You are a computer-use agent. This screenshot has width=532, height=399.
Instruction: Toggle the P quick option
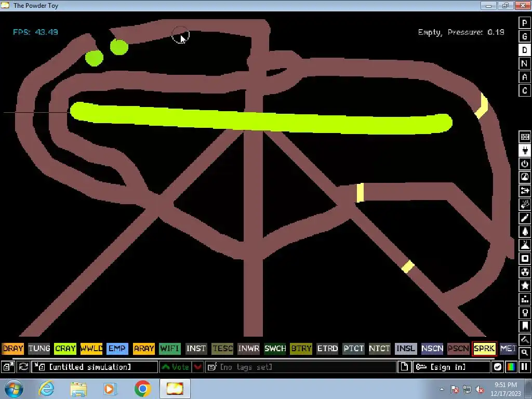pyautogui.click(x=525, y=23)
